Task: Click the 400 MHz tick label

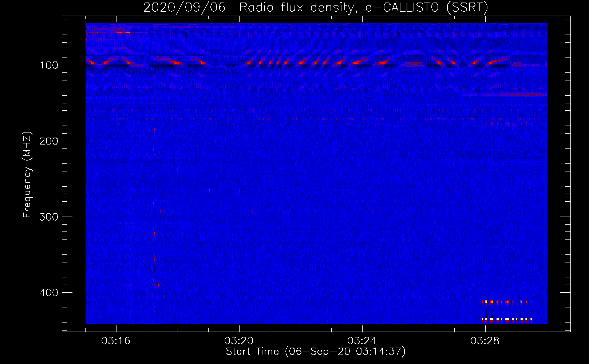Action: 49,293
